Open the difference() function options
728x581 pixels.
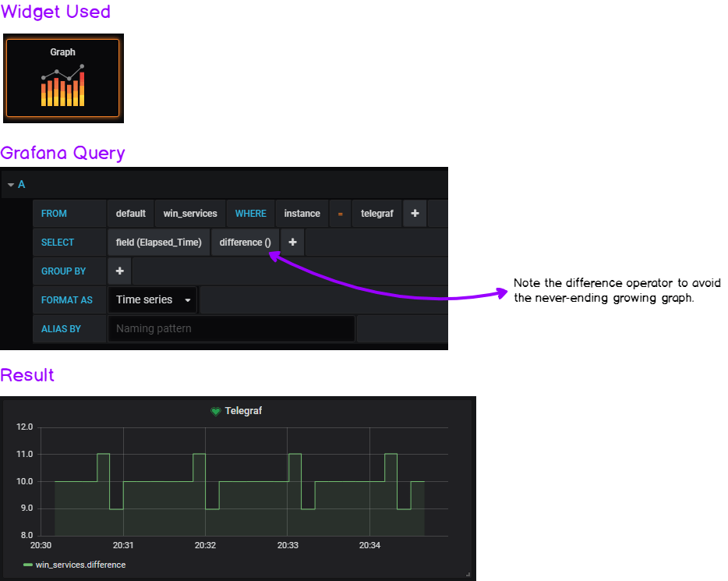tap(244, 242)
